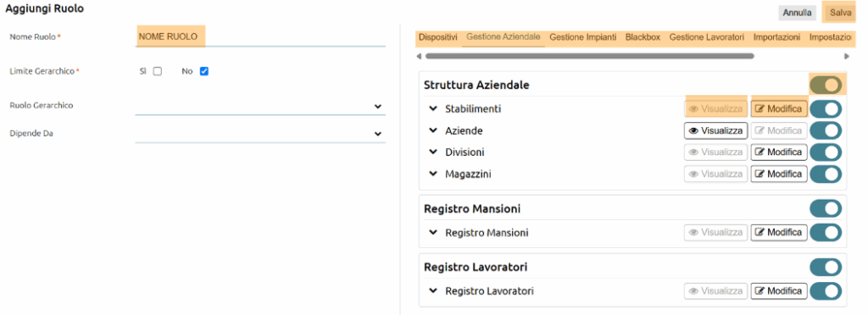
Task: Click Modifica in the Registro Mansioni row
Action: 779,232
